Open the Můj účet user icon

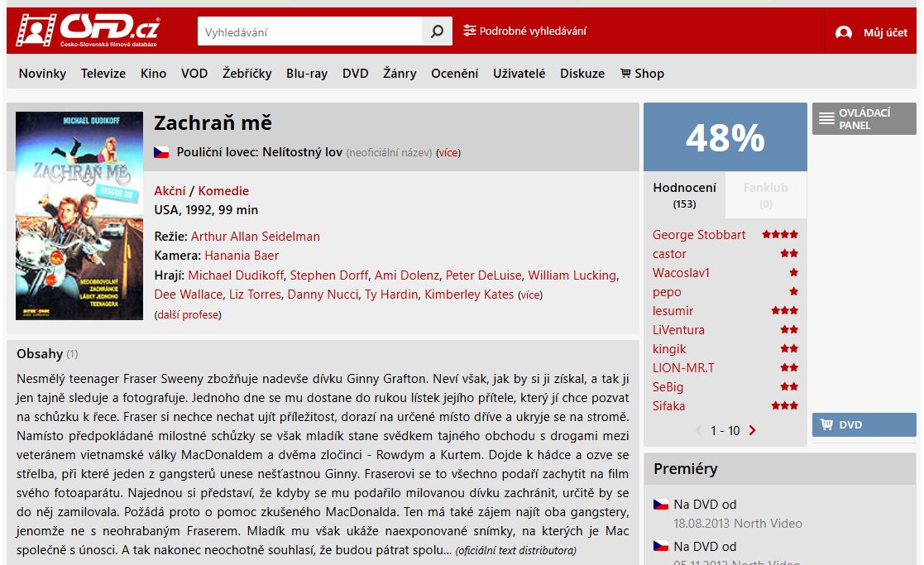(843, 32)
